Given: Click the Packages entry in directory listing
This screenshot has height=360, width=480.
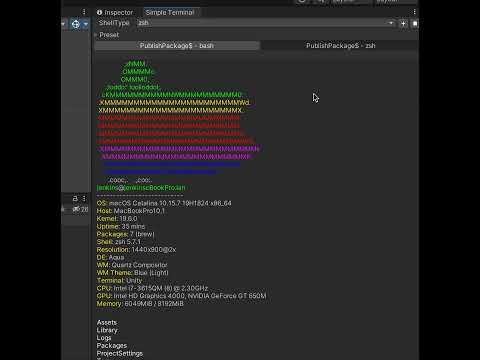Looking at the screenshot, I should tap(112, 346).
